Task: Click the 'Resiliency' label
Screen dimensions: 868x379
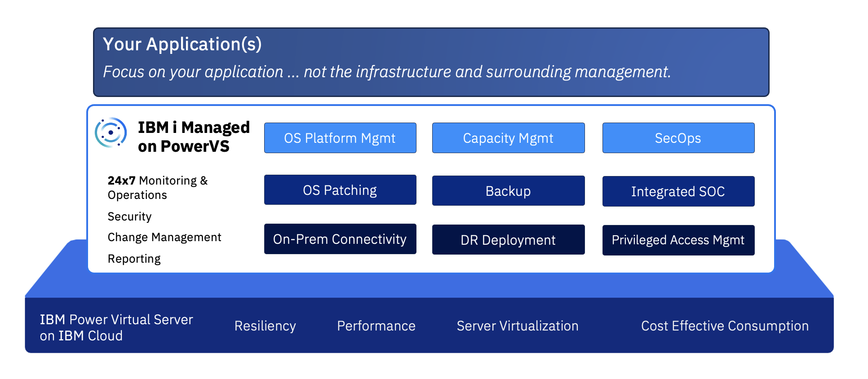Action: (265, 326)
